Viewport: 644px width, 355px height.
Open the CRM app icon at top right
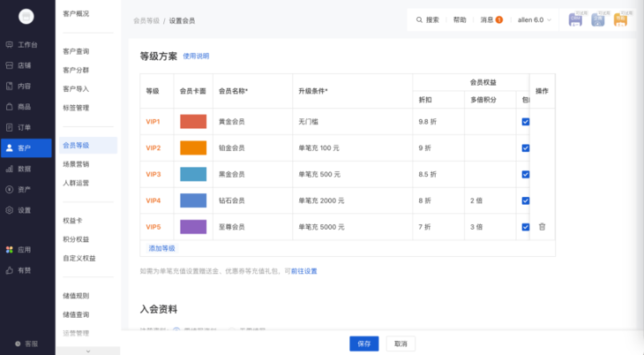pos(575,19)
